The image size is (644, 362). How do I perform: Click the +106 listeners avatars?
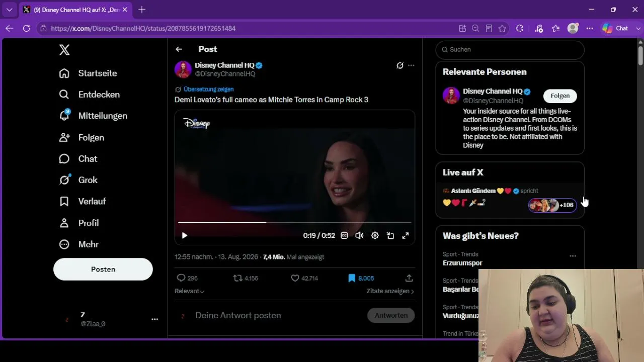click(x=552, y=205)
